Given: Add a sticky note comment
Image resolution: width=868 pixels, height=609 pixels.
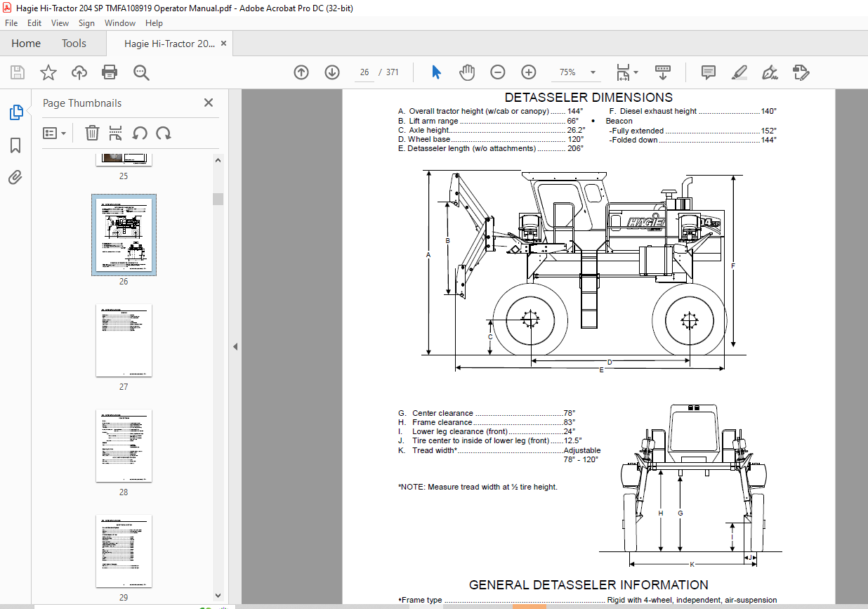Looking at the screenshot, I should point(709,72).
